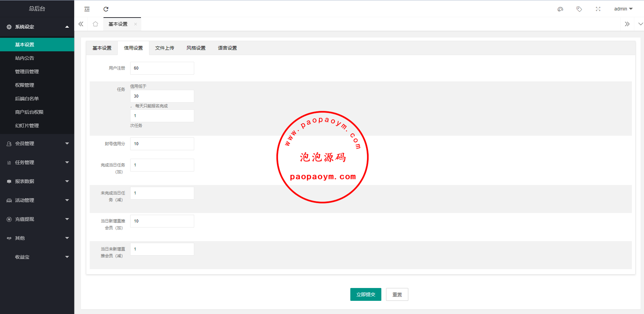Toggle fullscreen mode icon
Screen dimensions: 644x314
(x=598, y=9)
